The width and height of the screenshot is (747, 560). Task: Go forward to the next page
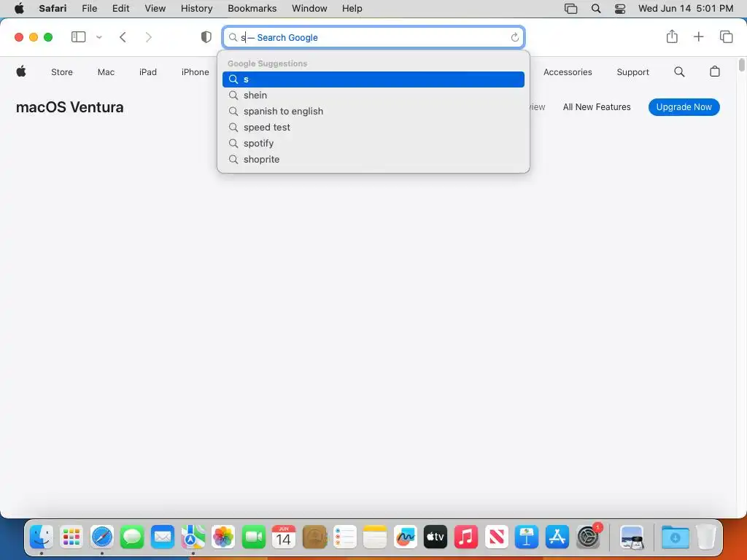[x=149, y=37]
